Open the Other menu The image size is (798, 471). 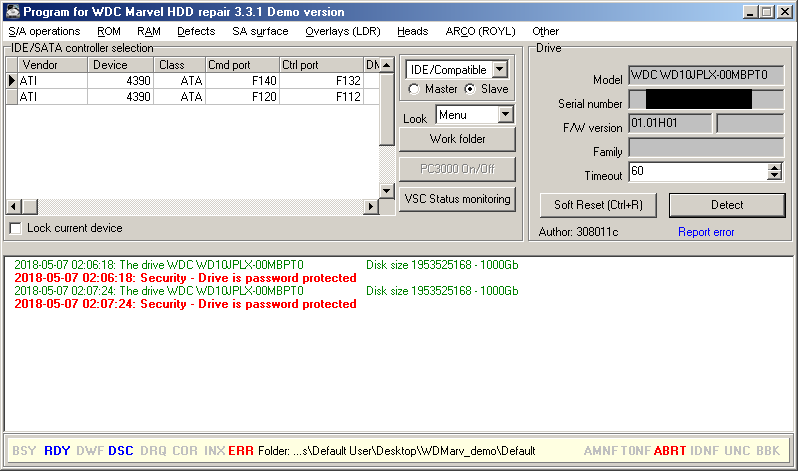pyautogui.click(x=546, y=32)
